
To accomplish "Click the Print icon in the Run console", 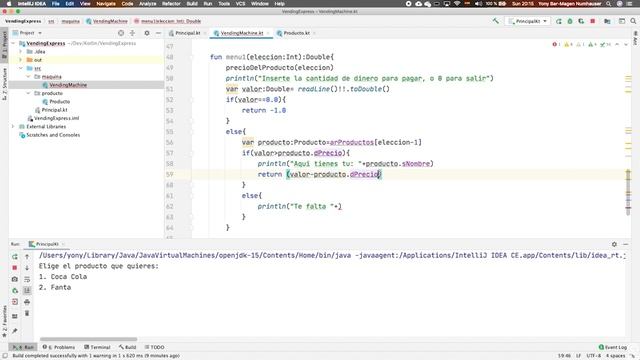I will [27, 302].
